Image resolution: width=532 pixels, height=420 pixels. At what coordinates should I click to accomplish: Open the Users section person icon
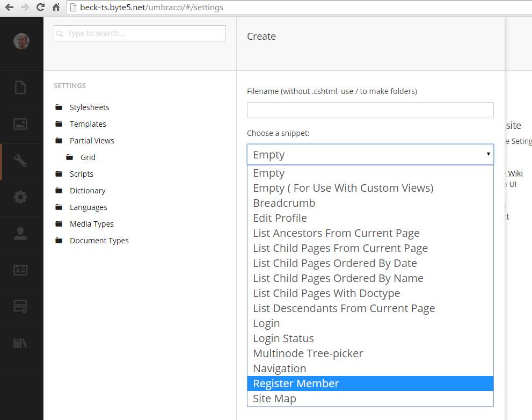click(x=20, y=234)
